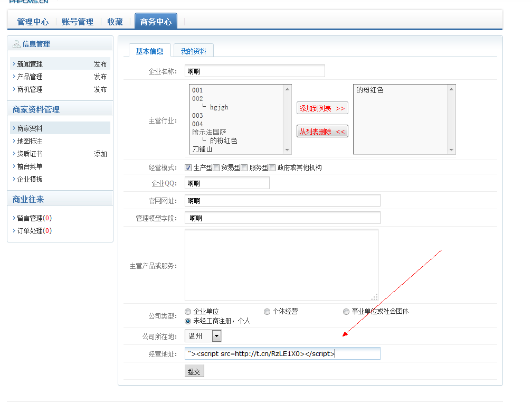532x402 pixels.
Task: Open 订单处理(0) sidebar item
Action: (34, 231)
